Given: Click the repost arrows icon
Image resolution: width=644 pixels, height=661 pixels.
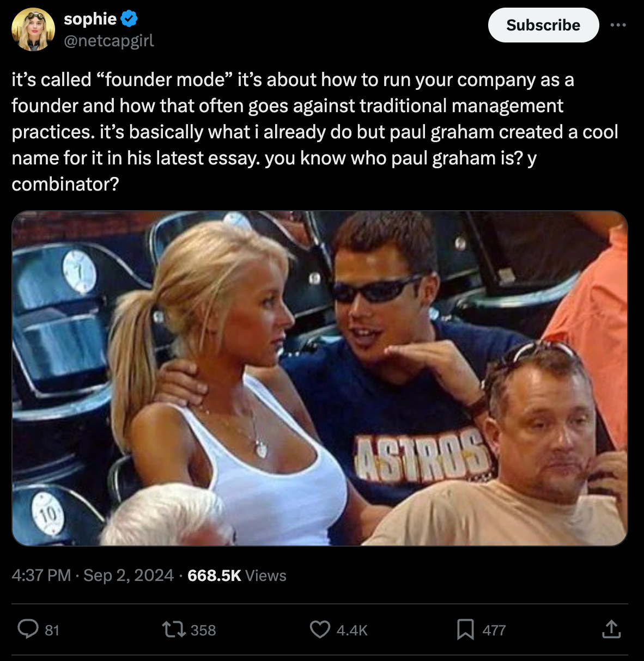Looking at the screenshot, I should (174, 629).
